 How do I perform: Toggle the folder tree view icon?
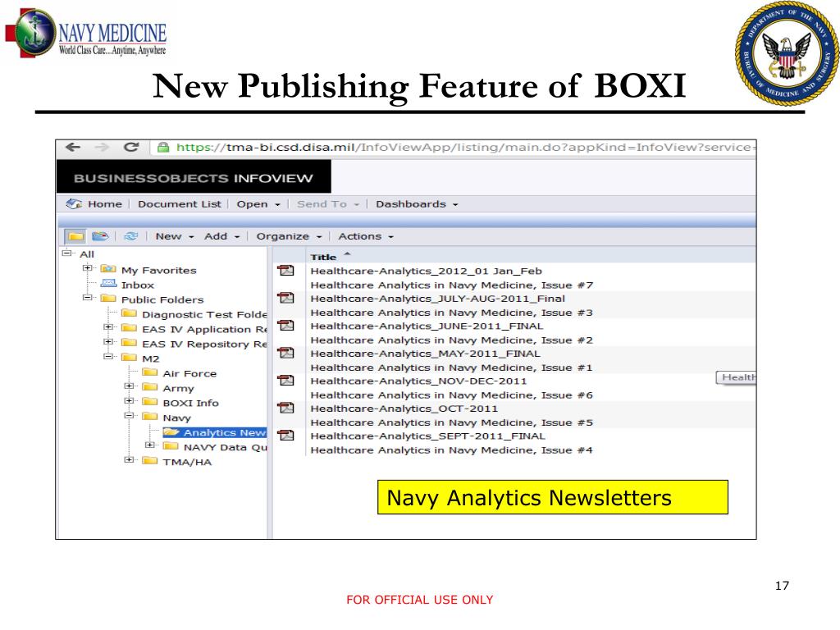(x=75, y=237)
